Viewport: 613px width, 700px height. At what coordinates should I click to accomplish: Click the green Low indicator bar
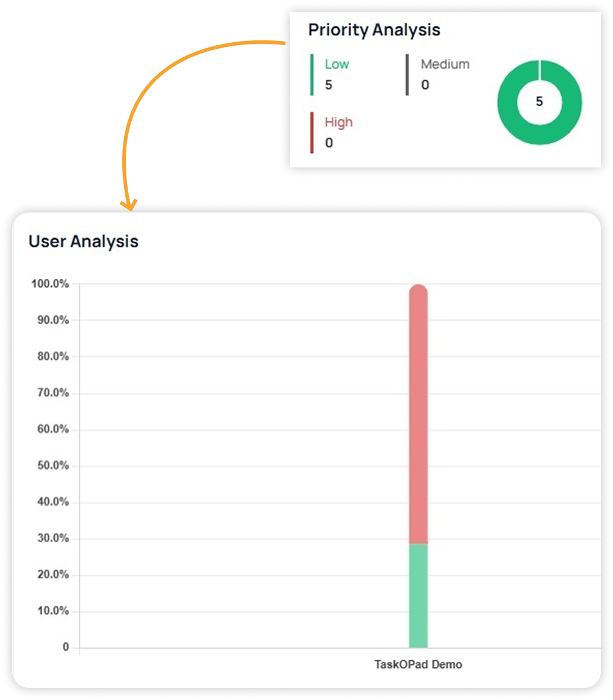point(312,75)
